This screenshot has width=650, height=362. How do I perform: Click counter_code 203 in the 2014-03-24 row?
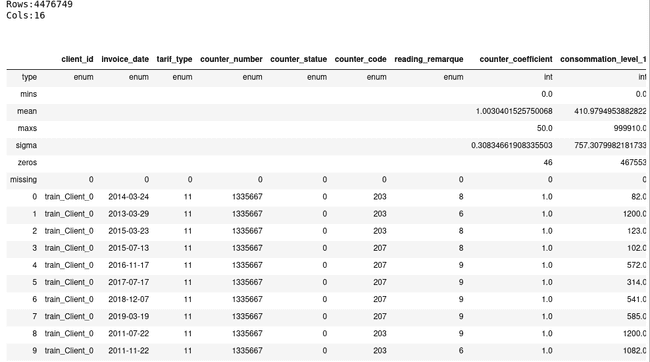(x=380, y=197)
